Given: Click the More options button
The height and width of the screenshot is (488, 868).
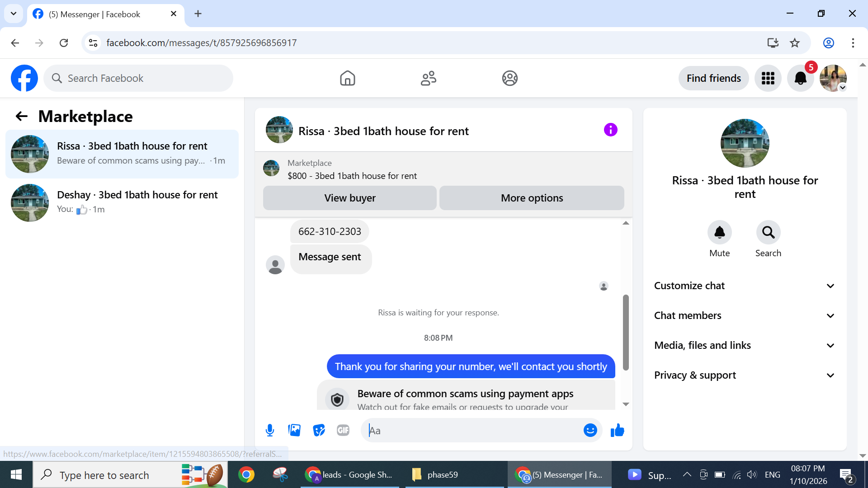Looking at the screenshot, I should (532, 198).
